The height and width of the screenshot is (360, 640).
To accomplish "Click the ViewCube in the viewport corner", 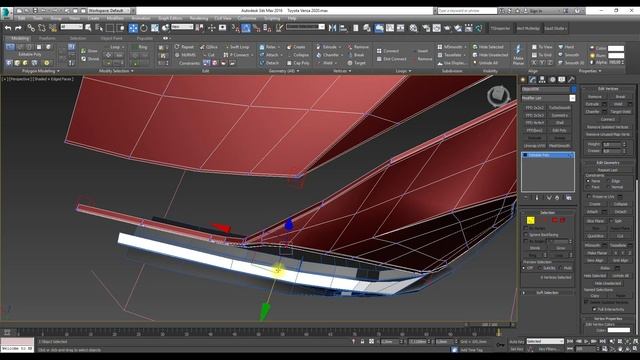I will pyautogui.click(x=498, y=96).
